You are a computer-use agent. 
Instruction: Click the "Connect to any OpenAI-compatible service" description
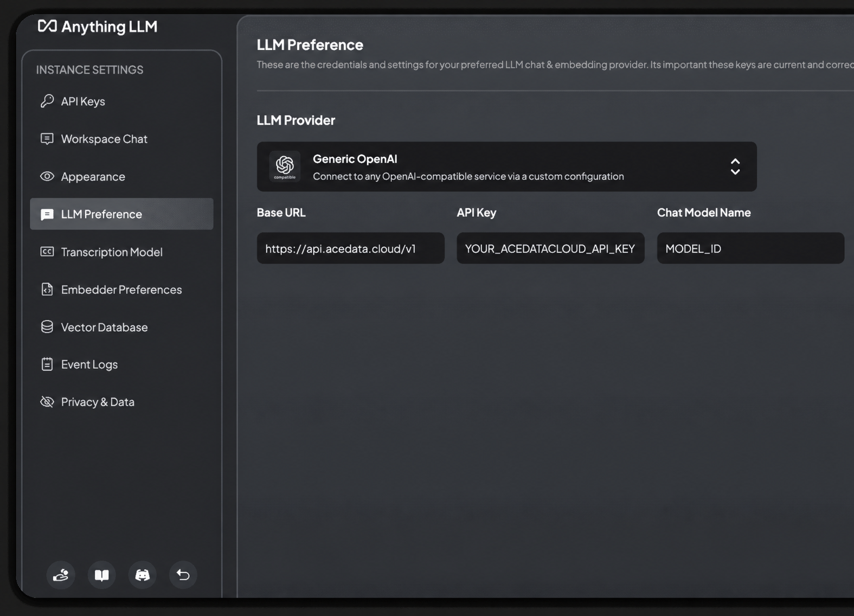coord(468,176)
